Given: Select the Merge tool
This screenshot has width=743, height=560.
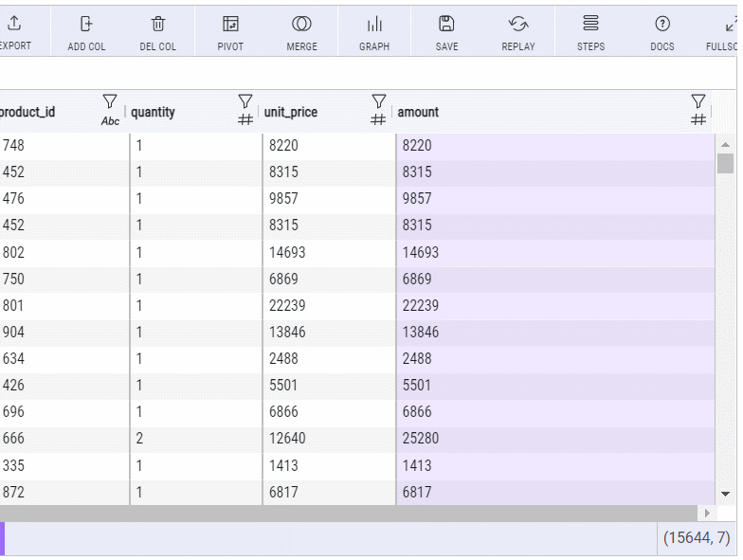Looking at the screenshot, I should coord(301,31).
